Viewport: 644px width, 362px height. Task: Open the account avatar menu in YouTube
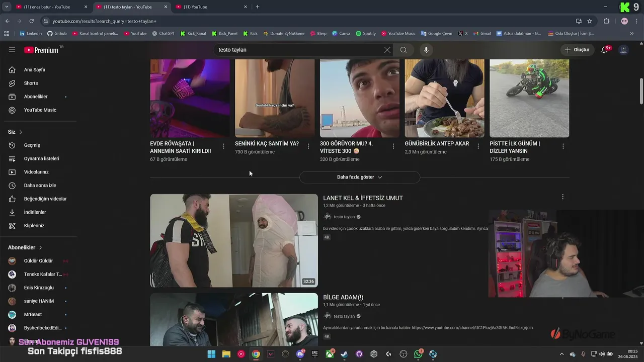pos(623,50)
